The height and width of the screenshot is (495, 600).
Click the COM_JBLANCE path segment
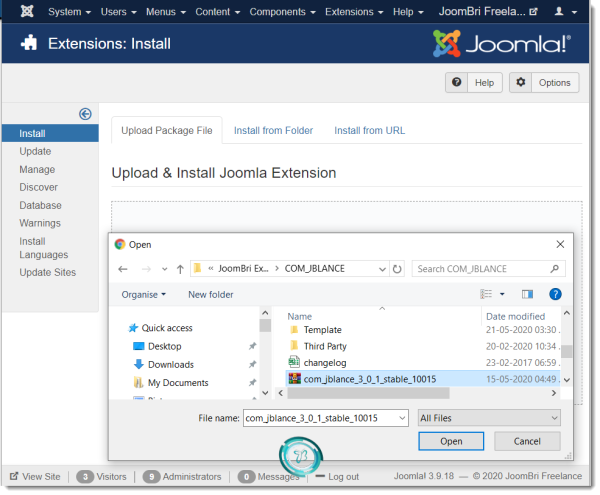point(315,269)
